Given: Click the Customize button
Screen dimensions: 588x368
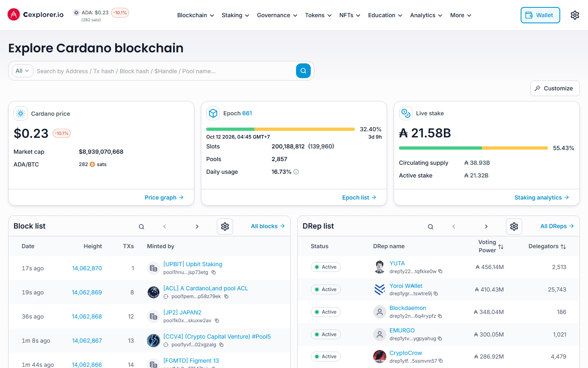Looking at the screenshot, I should pyautogui.click(x=555, y=88).
